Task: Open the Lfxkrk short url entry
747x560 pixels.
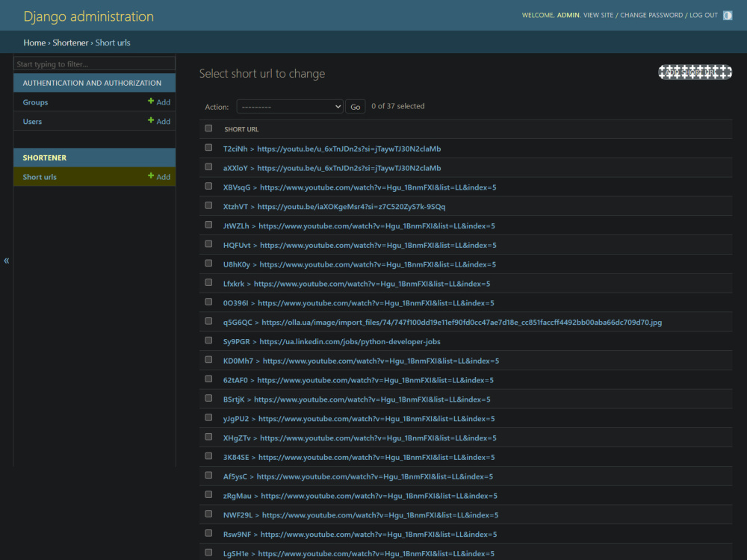Action: (x=356, y=284)
